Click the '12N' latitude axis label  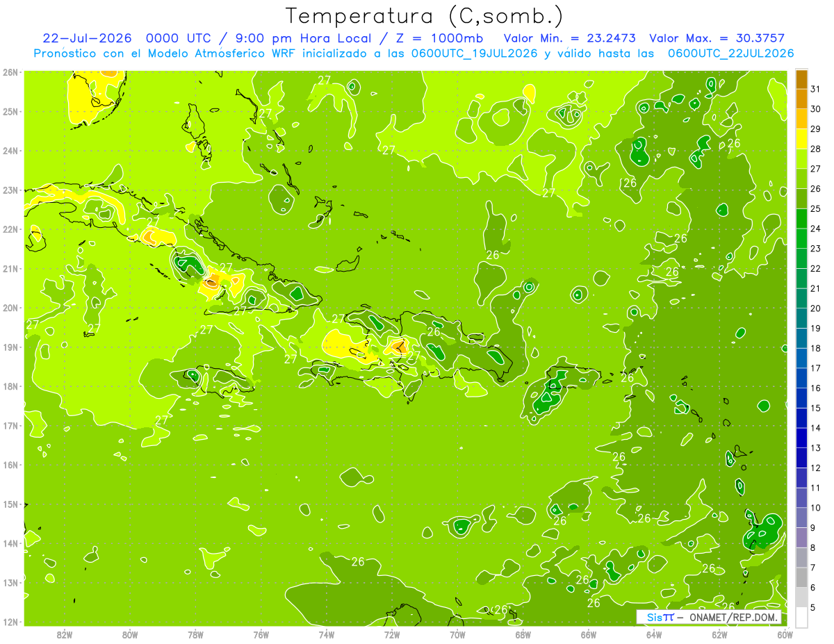point(10,622)
